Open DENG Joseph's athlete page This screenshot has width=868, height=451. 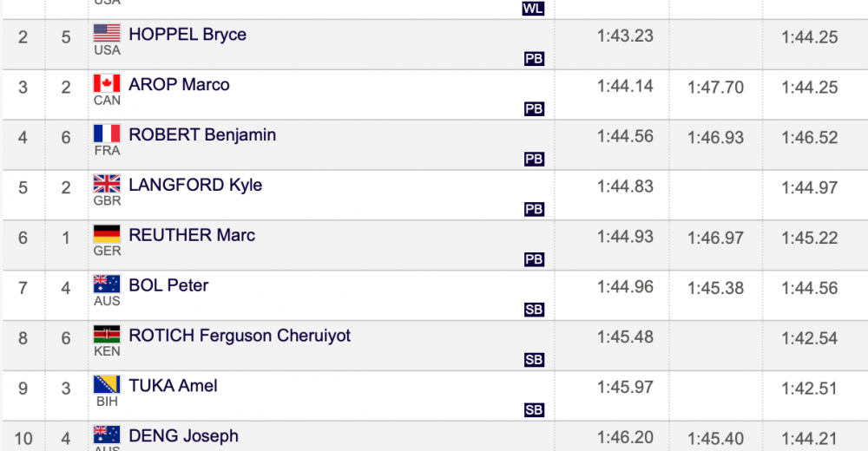coord(183,436)
